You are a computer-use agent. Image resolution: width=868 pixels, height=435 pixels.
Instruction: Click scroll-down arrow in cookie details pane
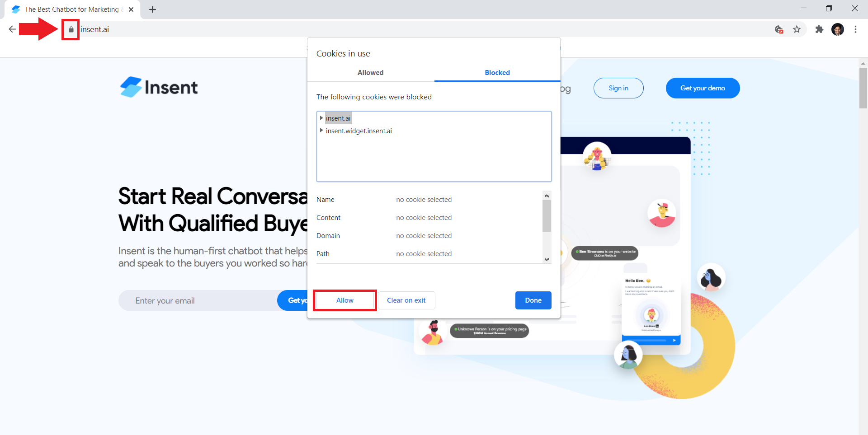point(547,259)
